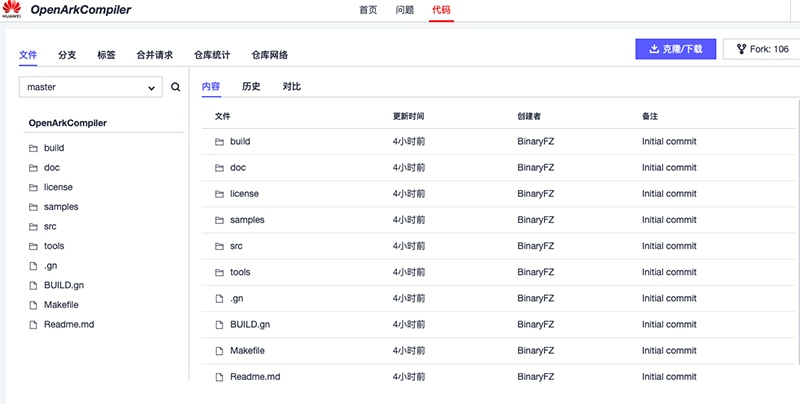Click the Readme.md file icon in sidebar
800x404 pixels.
click(33, 324)
